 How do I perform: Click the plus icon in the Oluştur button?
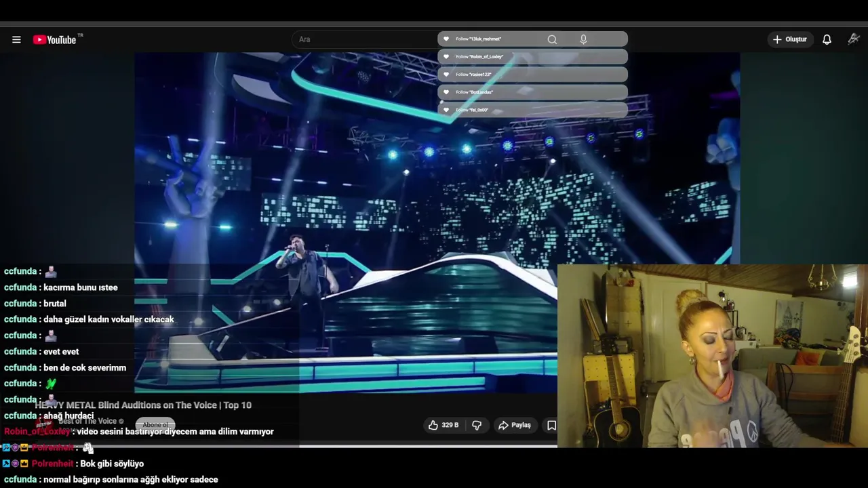click(x=777, y=39)
